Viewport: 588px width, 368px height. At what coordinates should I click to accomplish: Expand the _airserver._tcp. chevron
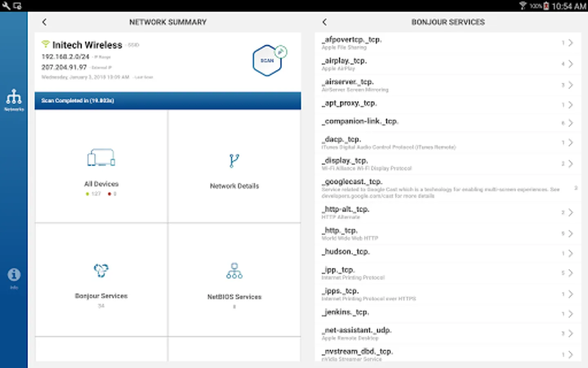[x=571, y=85]
